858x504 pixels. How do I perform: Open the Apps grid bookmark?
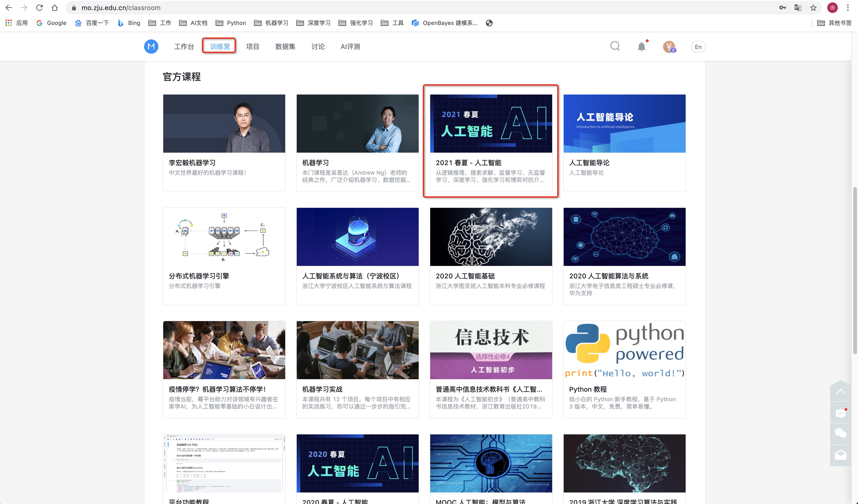(16, 23)
